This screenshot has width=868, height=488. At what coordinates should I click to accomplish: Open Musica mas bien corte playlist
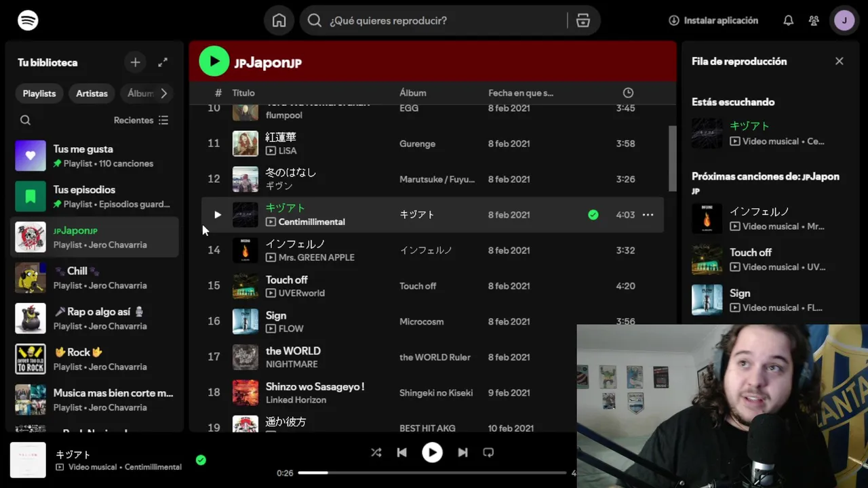coord(95,400)
